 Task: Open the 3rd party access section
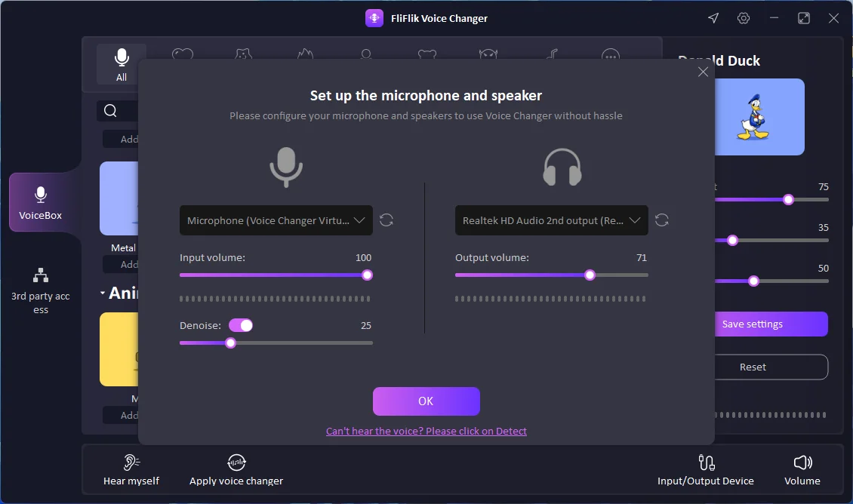[x=42, y=290]
